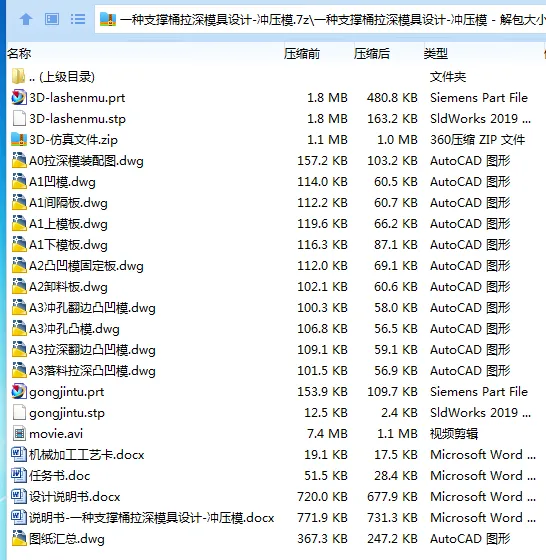
Task: Select the file name 任务书.doc
Action: click(x=60, y=476)
